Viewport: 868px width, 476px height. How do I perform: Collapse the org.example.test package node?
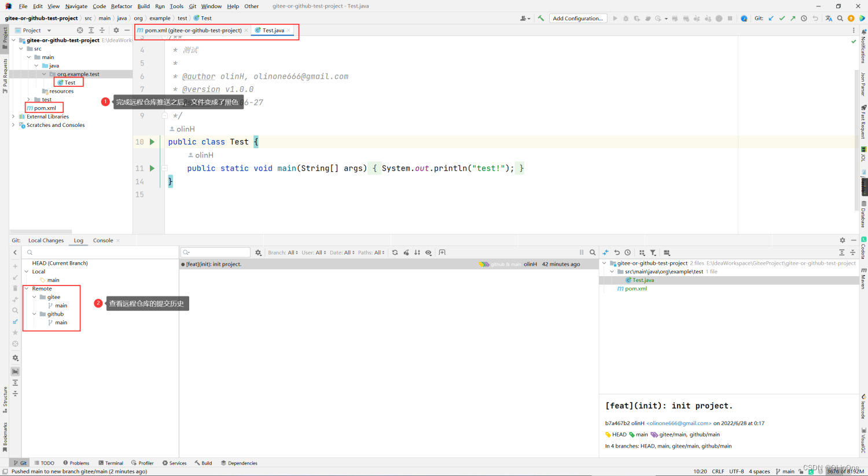click(44, 74)
